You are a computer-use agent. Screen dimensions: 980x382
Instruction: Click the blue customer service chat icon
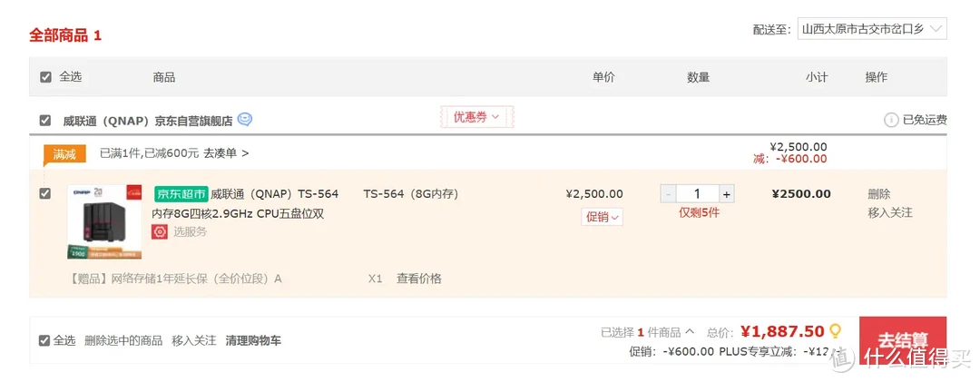click(x=245, y=119)
